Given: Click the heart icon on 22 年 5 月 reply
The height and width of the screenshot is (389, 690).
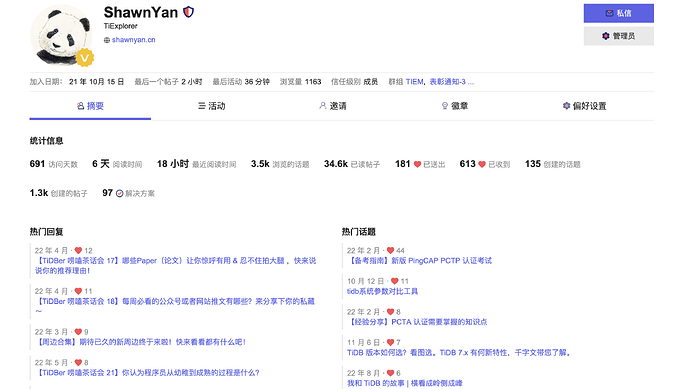Looking at the screenshot, I should (78, 363).
